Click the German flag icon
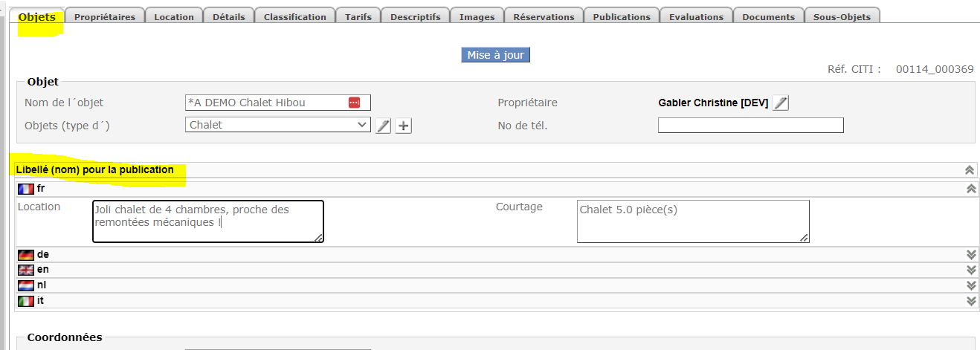Viewport: 980px width, 350px height. tap(26, 255)
